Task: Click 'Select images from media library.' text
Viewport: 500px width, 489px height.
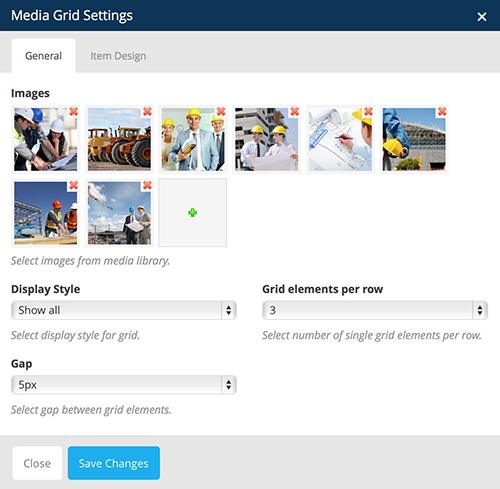Action: [90, 261]
